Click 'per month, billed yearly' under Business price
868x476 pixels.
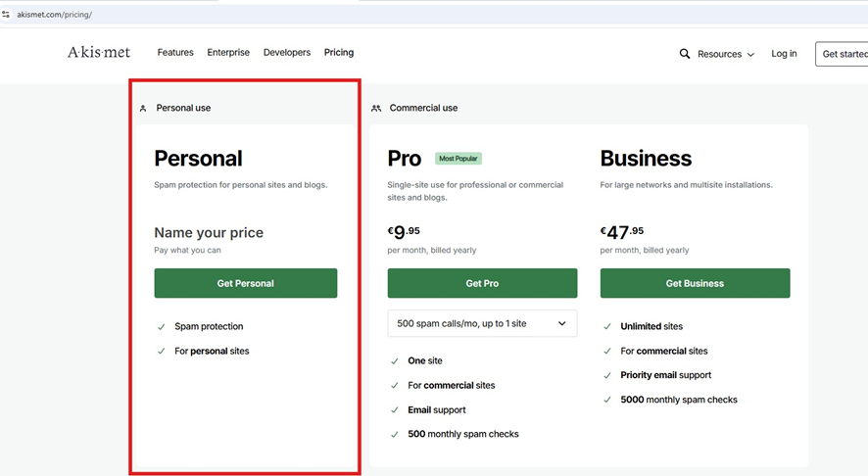[x=645, y=250]
